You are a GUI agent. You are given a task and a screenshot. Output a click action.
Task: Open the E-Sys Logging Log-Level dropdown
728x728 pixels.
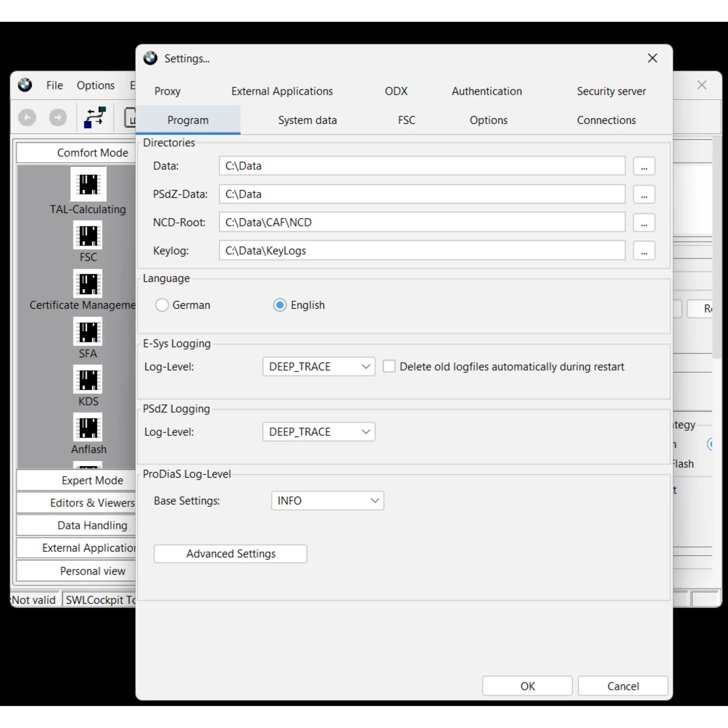pos(319,367)
